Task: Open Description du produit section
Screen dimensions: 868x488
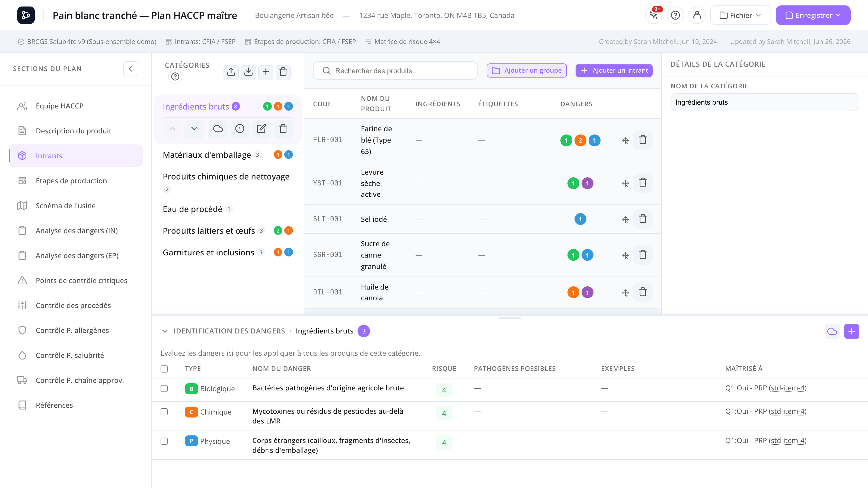Action: 76,131
